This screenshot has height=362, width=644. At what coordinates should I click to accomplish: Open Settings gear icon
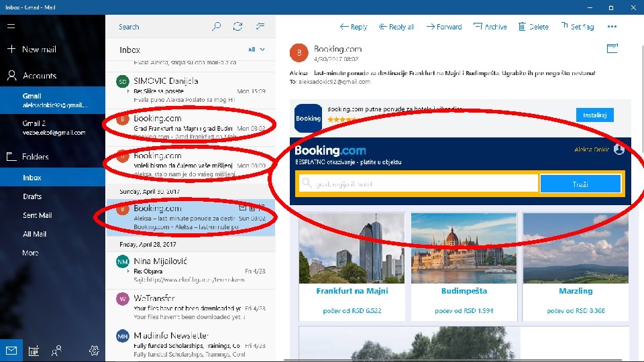click(x=94, y=351)
